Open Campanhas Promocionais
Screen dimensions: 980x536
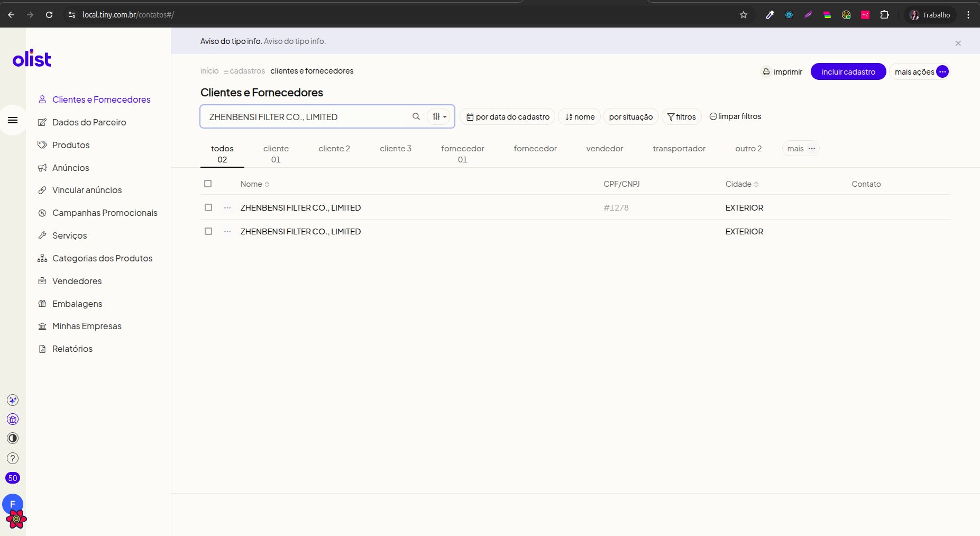tap(105, 213)
